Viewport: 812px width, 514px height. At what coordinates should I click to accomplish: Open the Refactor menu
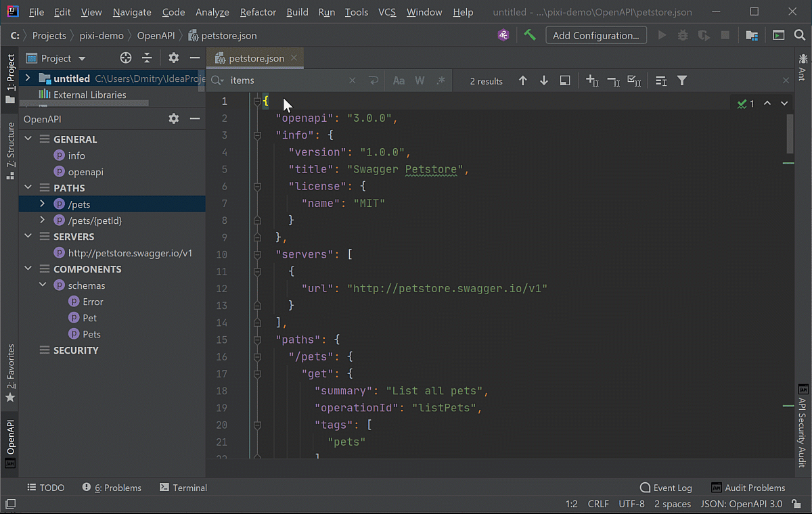pyautogui.click(x=258, y=12)
